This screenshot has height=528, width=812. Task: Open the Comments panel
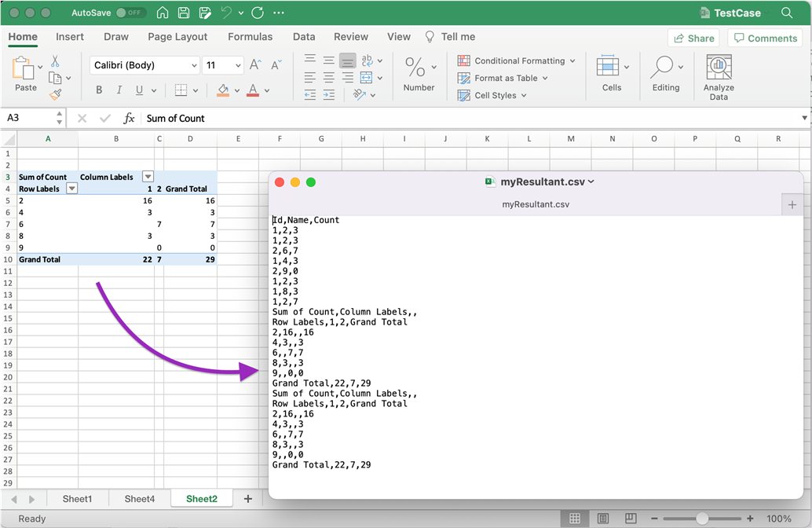(764, 37)
